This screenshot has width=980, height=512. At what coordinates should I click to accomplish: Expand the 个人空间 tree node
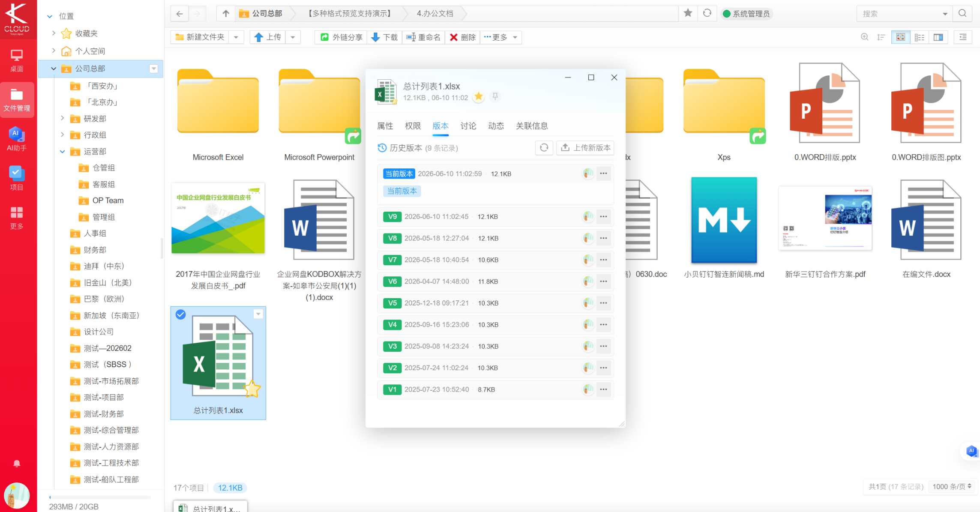click(x=54, y=51)
